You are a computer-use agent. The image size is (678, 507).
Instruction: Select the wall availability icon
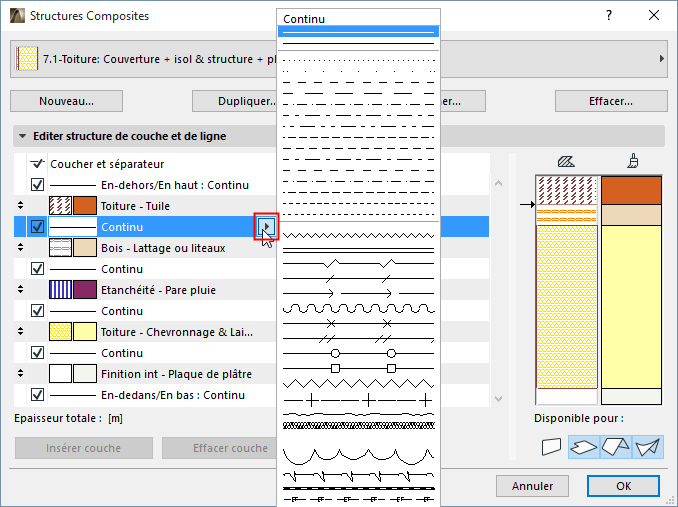coord(551,446)
